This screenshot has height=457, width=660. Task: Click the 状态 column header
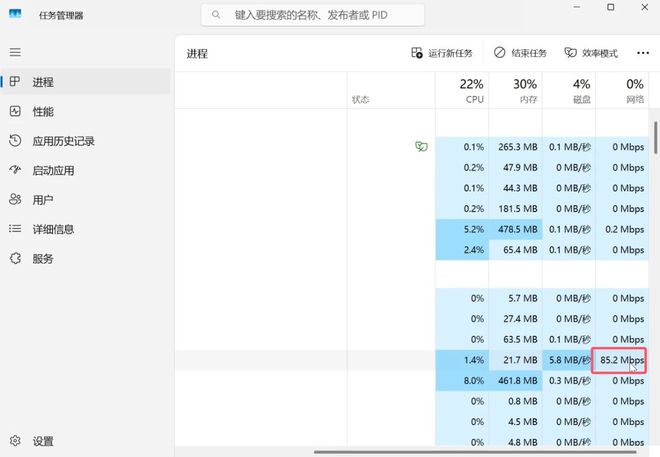391,90
